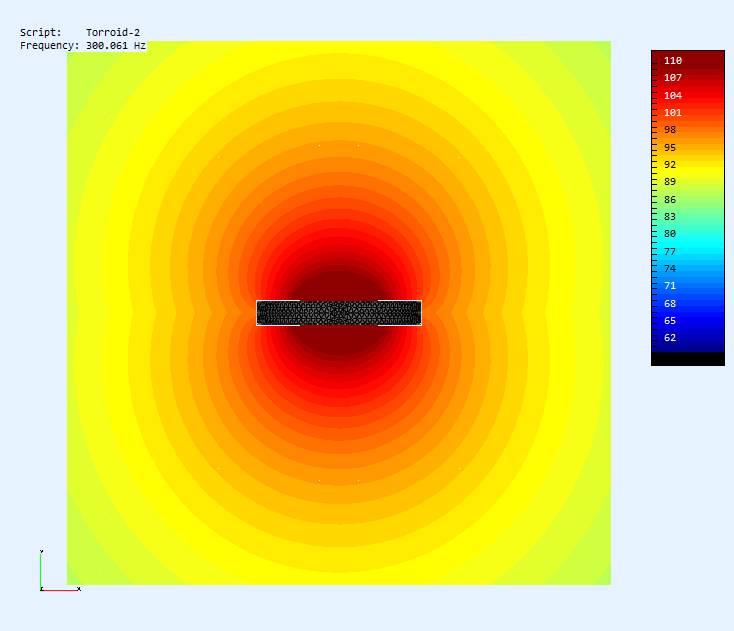734x631 pixels.
Task: Select the meshed toroid body in the plot
Action: tap(339, 313)
